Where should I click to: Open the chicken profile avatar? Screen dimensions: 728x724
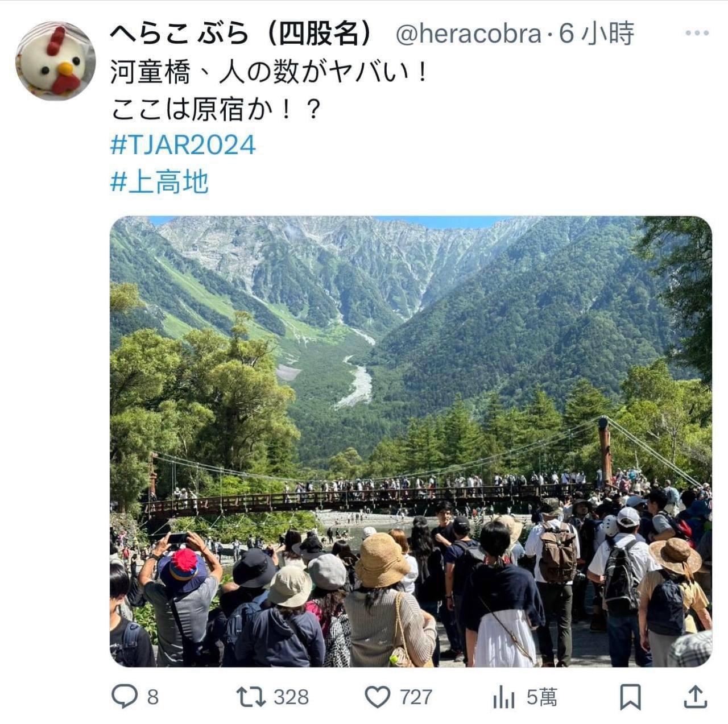[55, 61]
